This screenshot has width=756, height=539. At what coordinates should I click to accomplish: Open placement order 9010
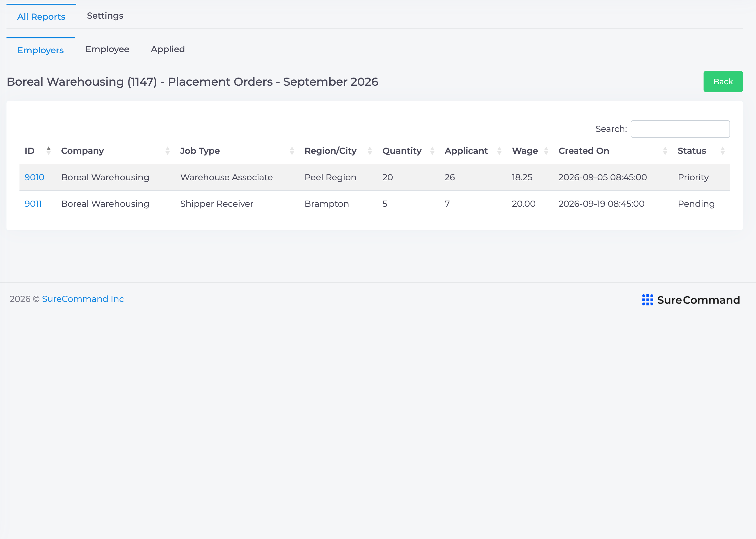coord(35,177)
